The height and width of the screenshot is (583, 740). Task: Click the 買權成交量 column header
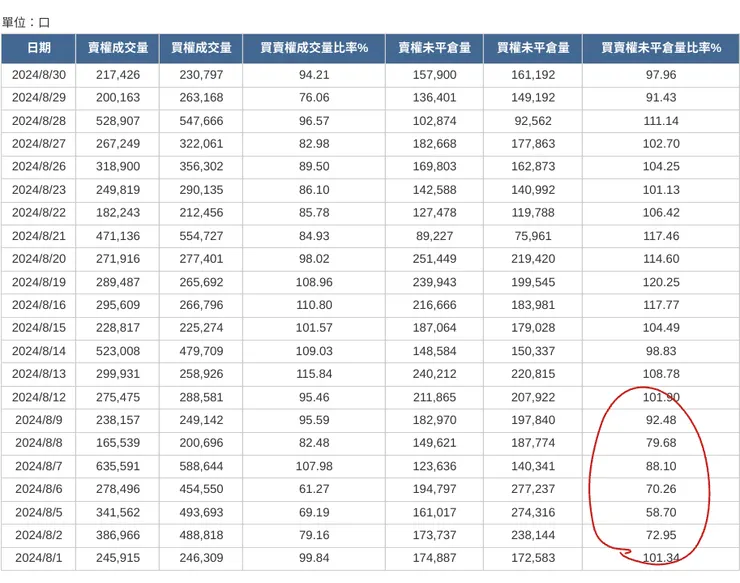[x=201, y=48]
